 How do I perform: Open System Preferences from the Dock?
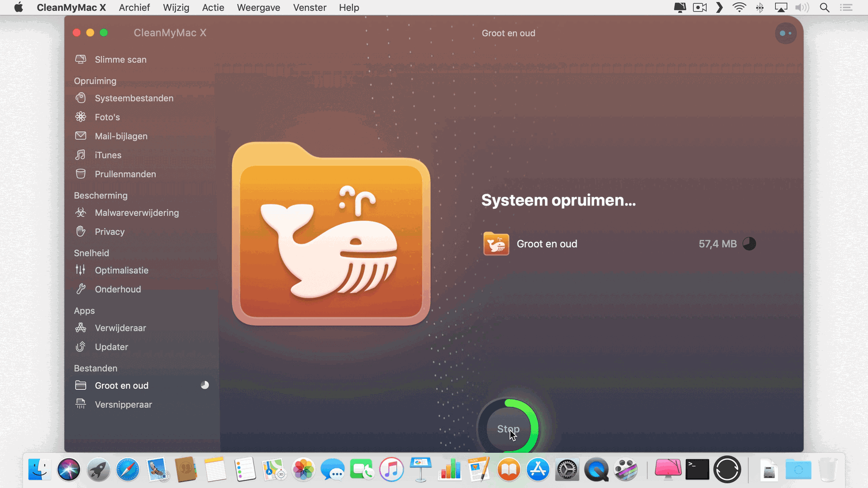(x=567, y=470)
